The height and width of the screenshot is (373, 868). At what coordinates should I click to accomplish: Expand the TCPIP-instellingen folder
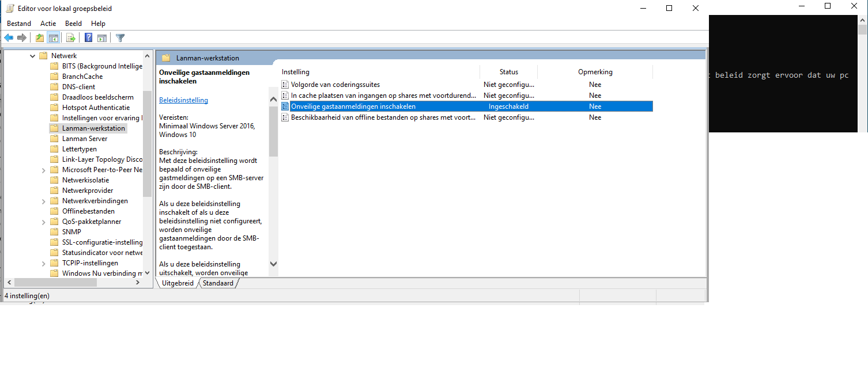pyautogui.click(x=44, y=263)
